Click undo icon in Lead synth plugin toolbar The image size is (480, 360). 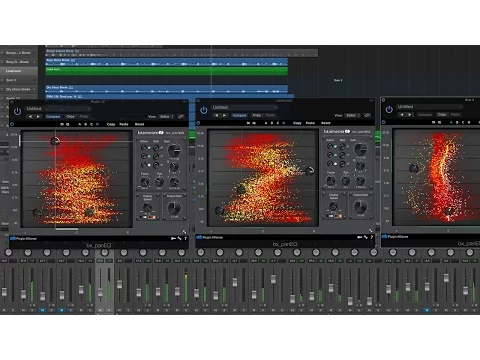click(x=248, y=123)
